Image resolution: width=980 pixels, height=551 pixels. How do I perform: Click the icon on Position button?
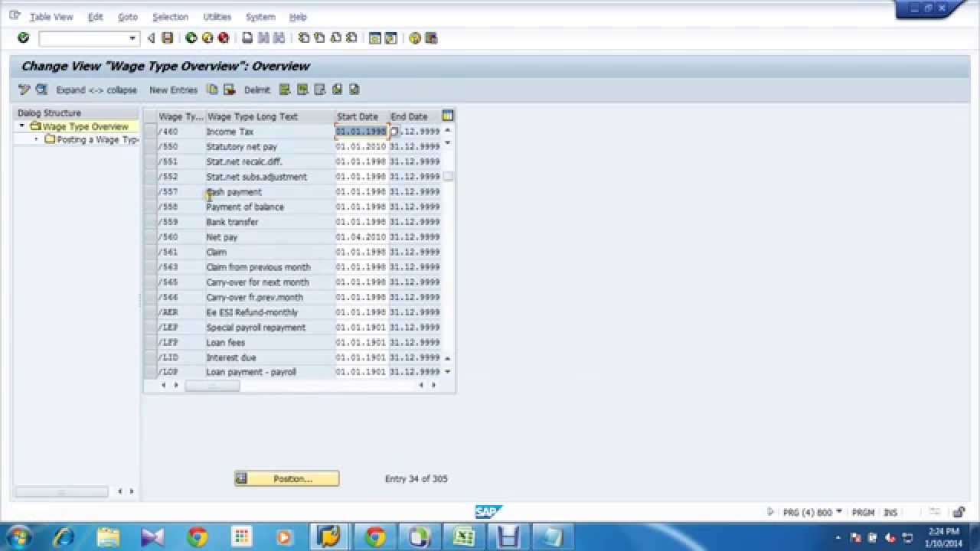[x=241, y=478]
